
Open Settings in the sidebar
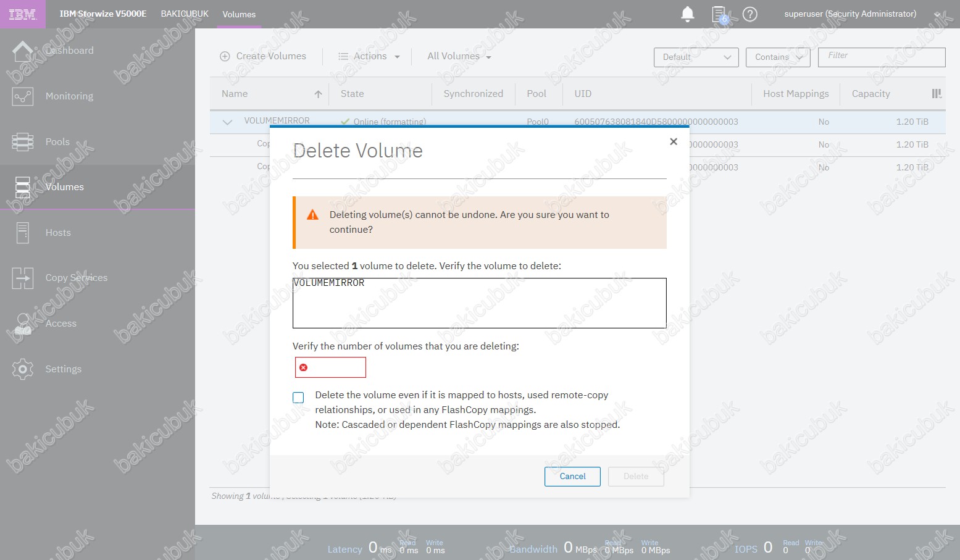click(x=63, y=369)
